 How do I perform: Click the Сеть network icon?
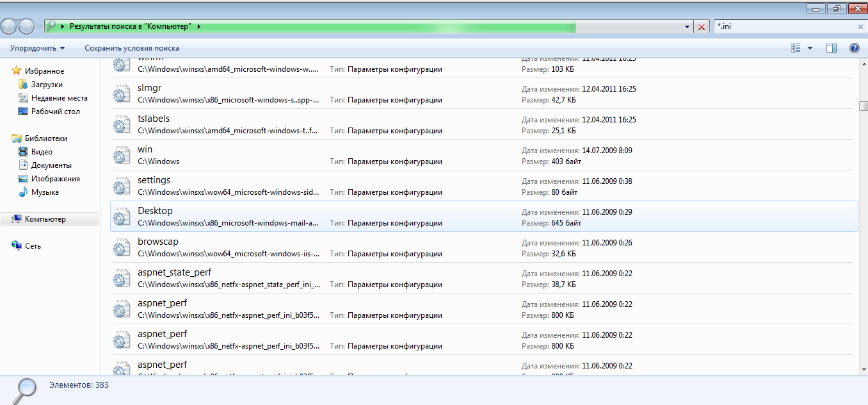pyautogui.click(x=17, y=245)
